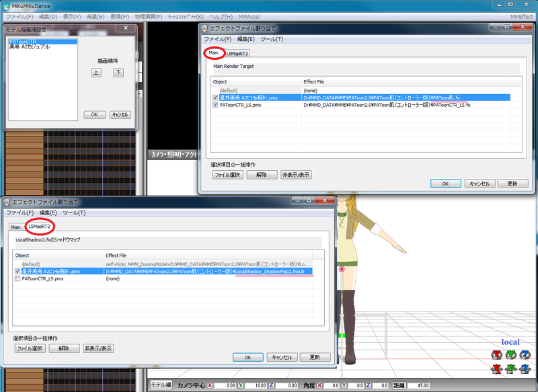
Task: Click the red X rotation axis icon
Action: click(496, 354)
